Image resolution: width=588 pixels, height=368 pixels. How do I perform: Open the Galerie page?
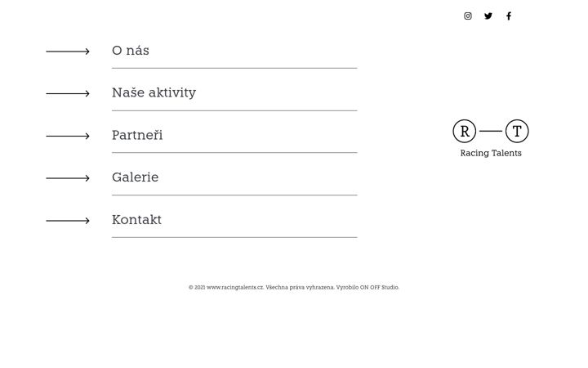135,177
